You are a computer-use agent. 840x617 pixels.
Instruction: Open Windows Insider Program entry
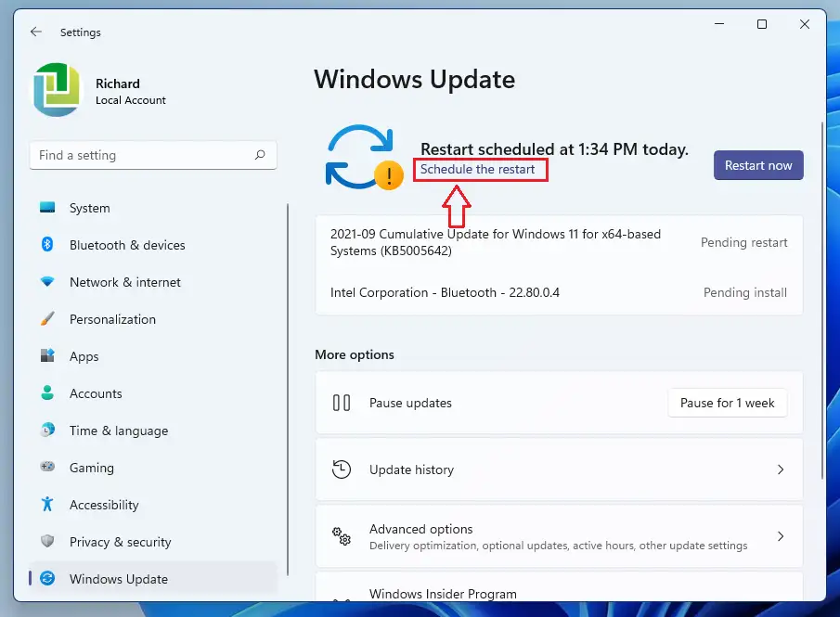pos(559,587)
